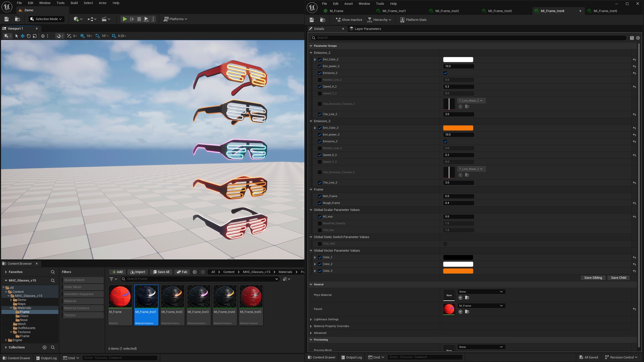This screenshot has height=362, width=644.
Task: Open play options three-dot menu
Action: click(153, 19)
